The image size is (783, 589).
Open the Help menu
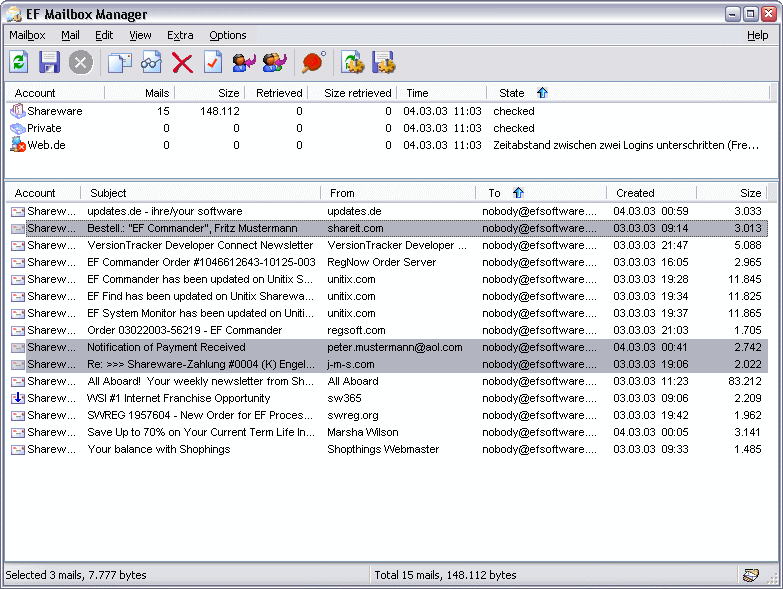[758, 35]
